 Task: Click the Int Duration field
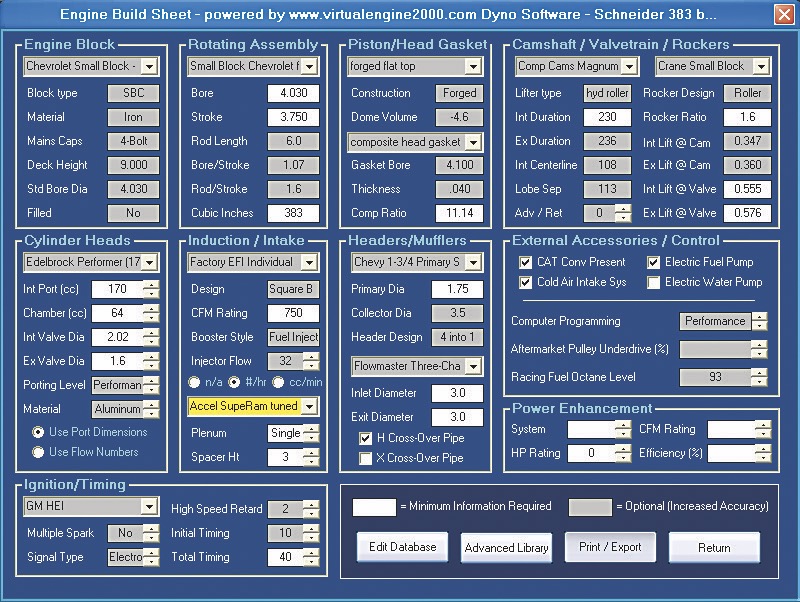607,117
